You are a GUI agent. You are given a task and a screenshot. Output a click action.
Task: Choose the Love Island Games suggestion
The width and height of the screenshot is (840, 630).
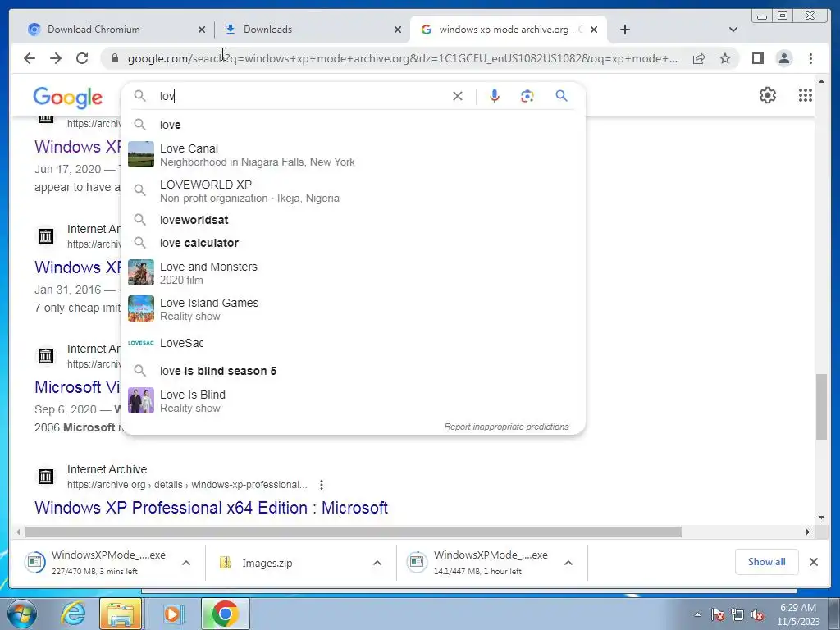click(x=353, y=309)
